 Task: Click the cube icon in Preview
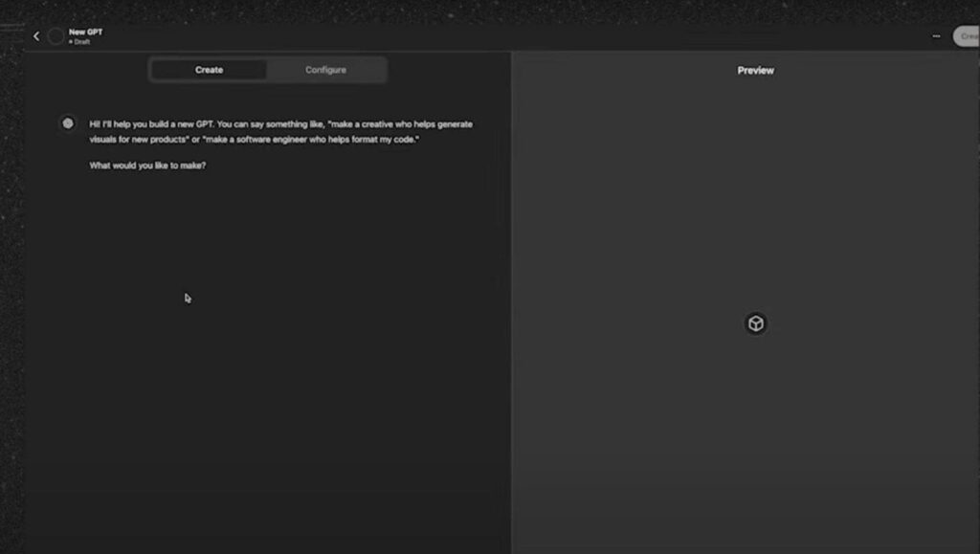(756, 323)
